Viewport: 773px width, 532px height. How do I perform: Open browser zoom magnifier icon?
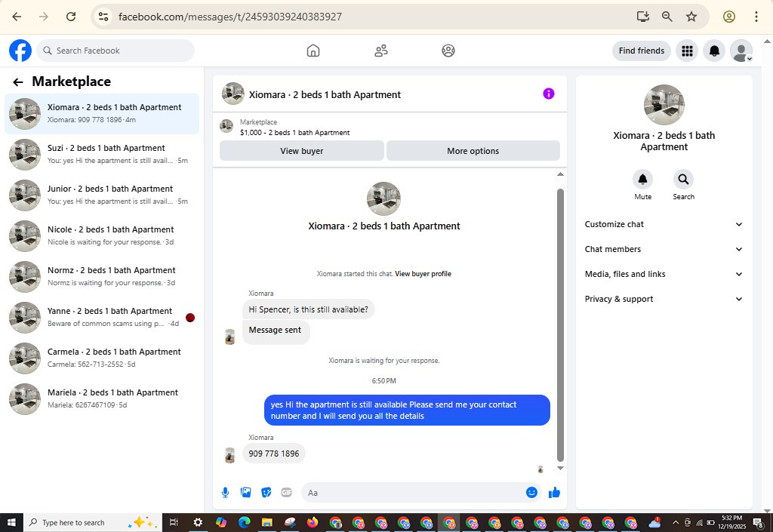pyautogui.click(x=667, y=17)
